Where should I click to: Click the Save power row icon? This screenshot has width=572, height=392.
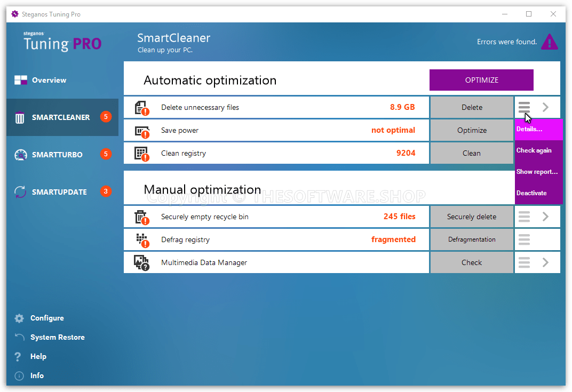(141, 131)
